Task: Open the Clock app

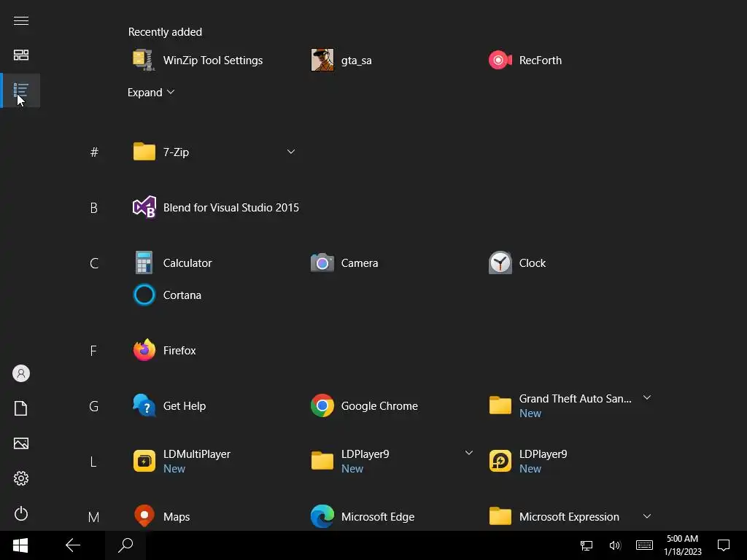Action: tap(517, 262)
